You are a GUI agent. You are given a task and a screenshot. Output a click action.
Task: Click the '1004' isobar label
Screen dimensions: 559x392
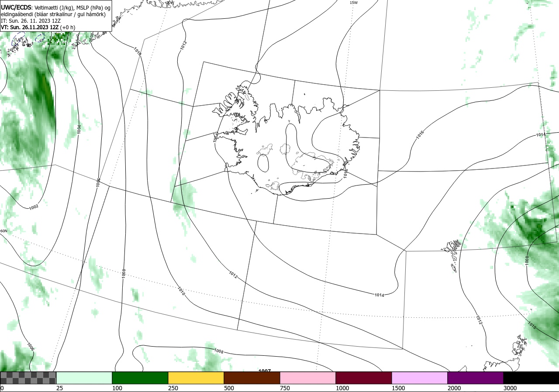(79, 129)
